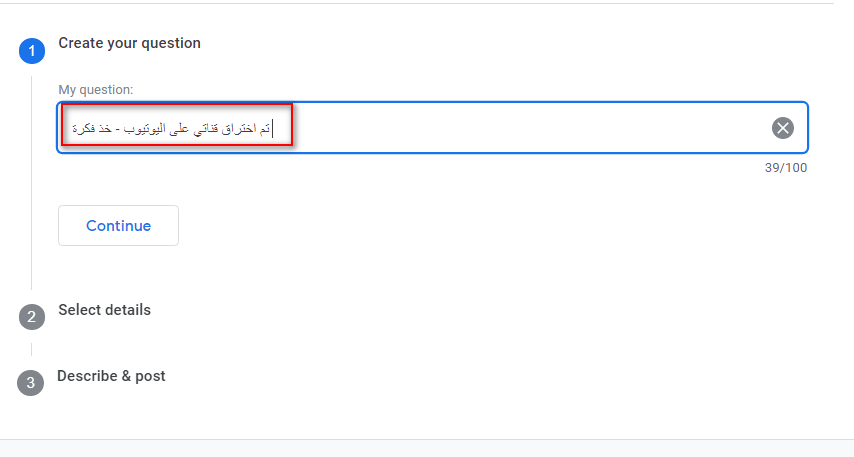Click the 39/100 character counter

point(785,168)
